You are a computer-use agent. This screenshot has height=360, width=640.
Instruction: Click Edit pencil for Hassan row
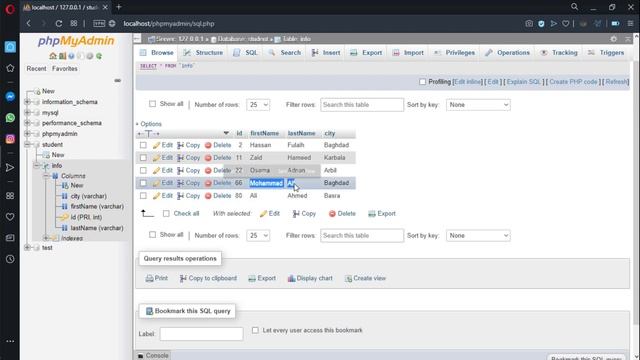tap(156, 145)
